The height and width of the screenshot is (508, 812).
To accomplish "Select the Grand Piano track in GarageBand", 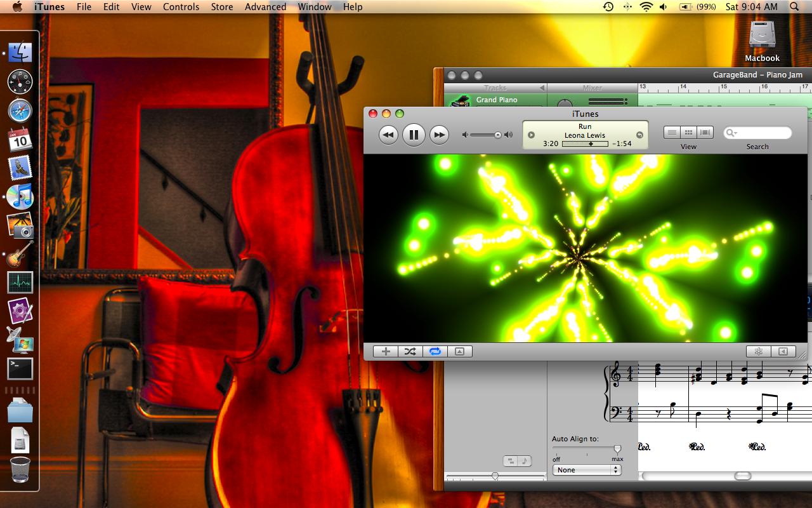I will [495, 100].
